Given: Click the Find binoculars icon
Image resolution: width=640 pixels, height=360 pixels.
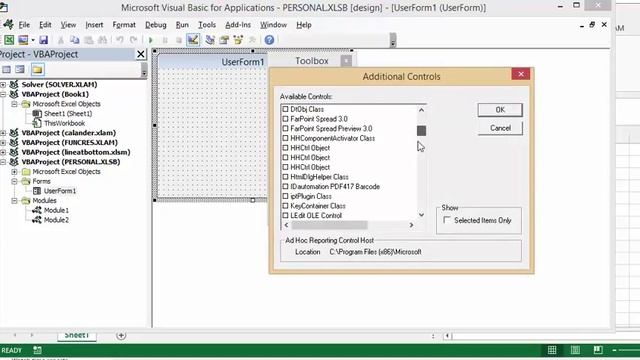Looking at the screenshot, I should coord(102,40).
